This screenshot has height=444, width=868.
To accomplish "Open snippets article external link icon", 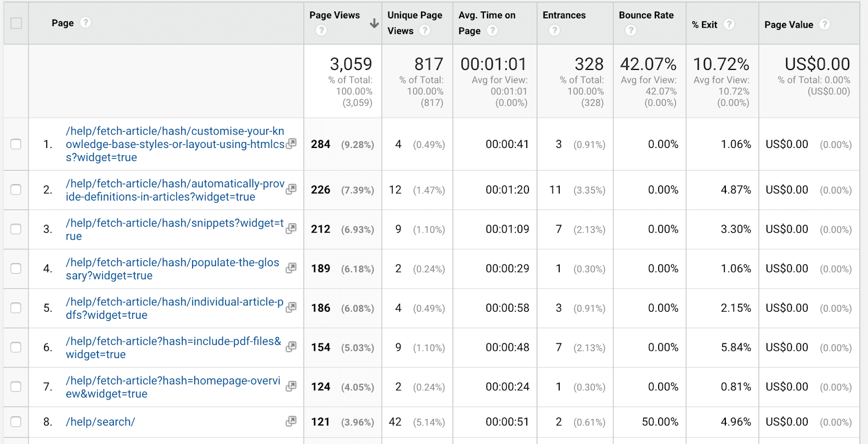I will [291, 229].
